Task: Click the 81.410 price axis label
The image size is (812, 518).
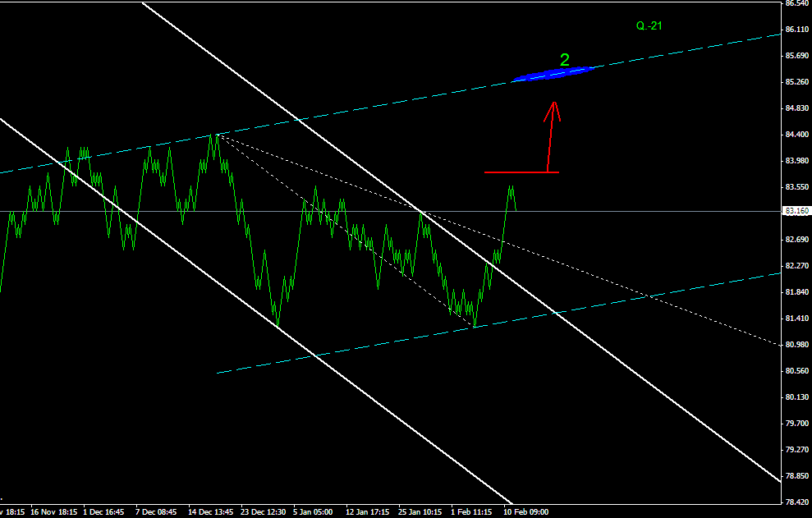Action: (x=797, y=318)
